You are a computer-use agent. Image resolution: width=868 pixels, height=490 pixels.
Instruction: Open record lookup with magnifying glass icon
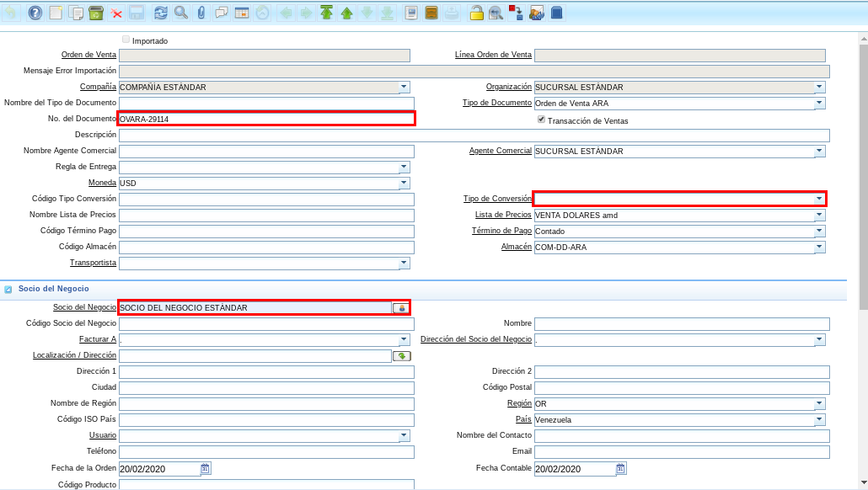[x=180, y=13]
